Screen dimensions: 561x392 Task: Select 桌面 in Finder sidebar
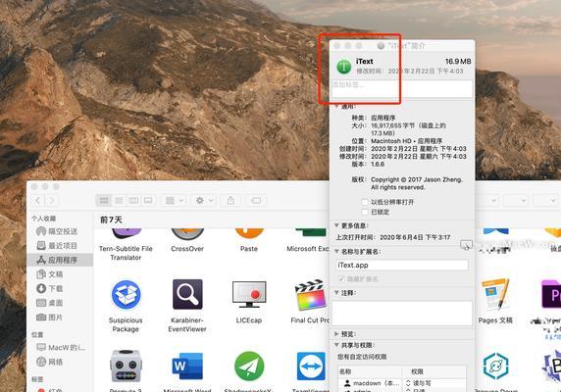[x=60, y=303]
